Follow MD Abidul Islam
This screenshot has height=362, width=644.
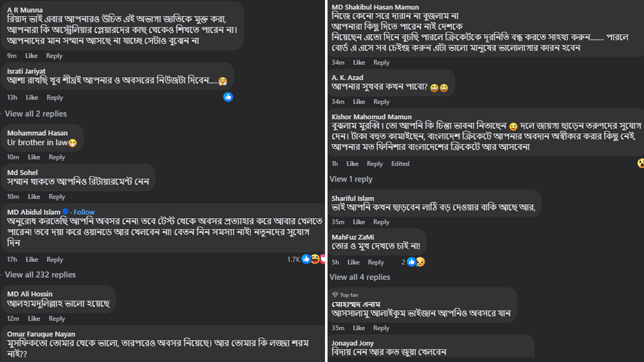tap(84, 212)
